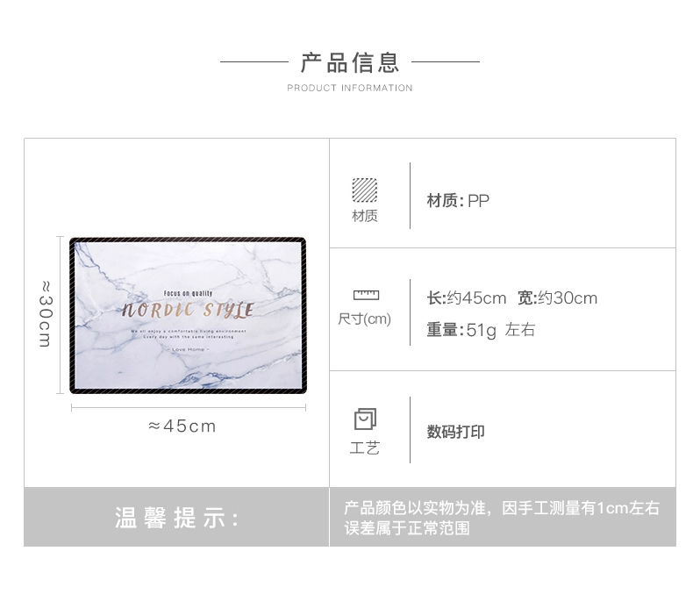Screen dimensions: 693x616
Task: Click the ≈30cm vertical height label
Action: pos(45,314)
